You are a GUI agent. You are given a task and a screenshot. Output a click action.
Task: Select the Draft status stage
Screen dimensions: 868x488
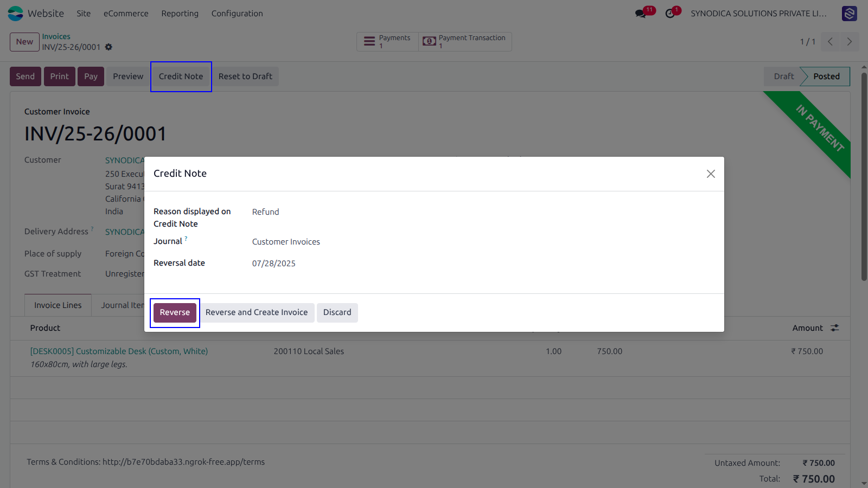783,76
